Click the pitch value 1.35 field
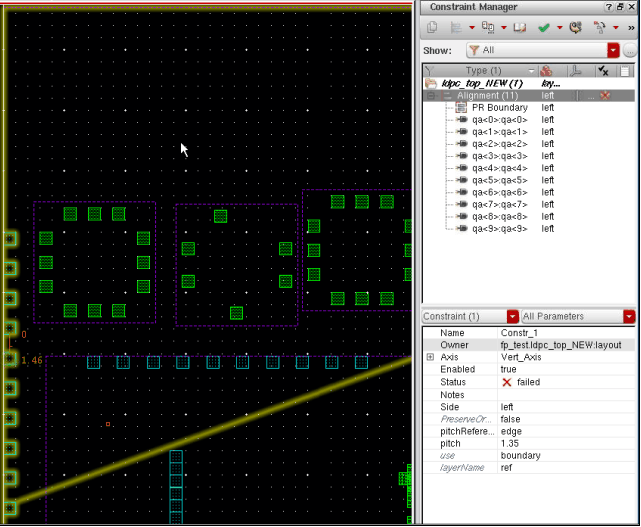The height and width of the screenshot is (527, 641). tap(511, 443)
